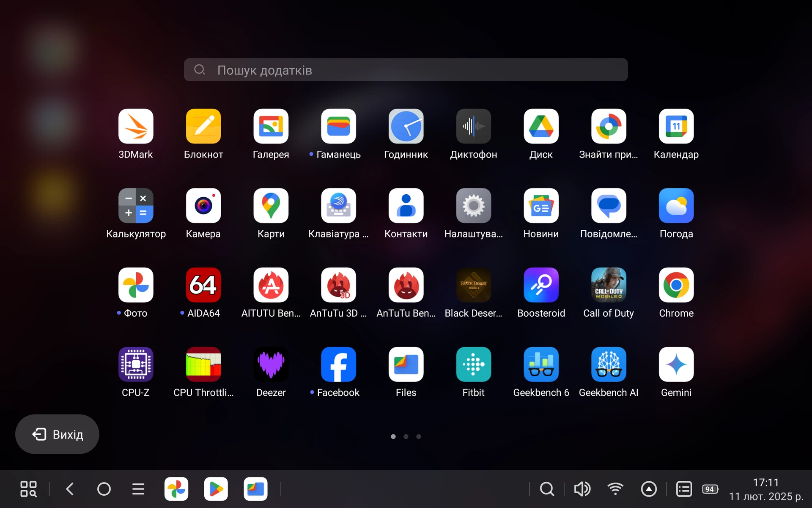Open Google Photos from the taskbar
The height and width of the screenshot is (508, 812).
coord(176,489)
